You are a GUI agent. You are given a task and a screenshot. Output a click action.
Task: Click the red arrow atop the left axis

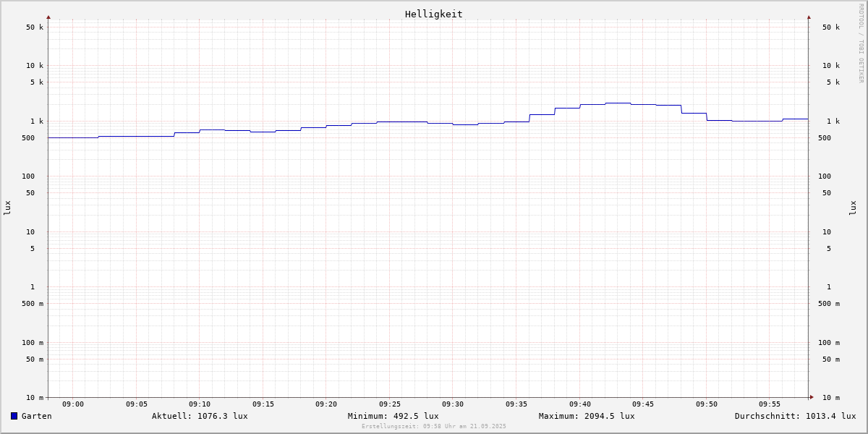tap(48, 17)
